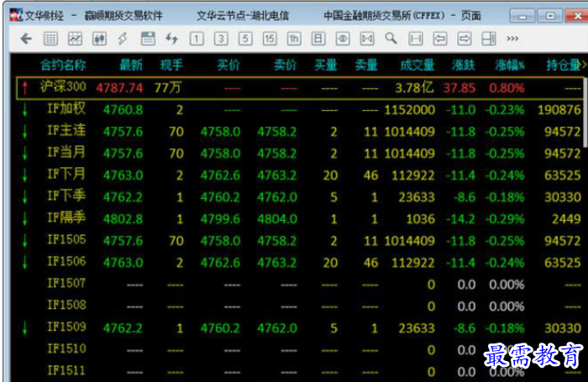Viewport: 588px width, 382px height.
Task: Click the 文华财经 app logo icon
Action: click(x=17, y=15)
